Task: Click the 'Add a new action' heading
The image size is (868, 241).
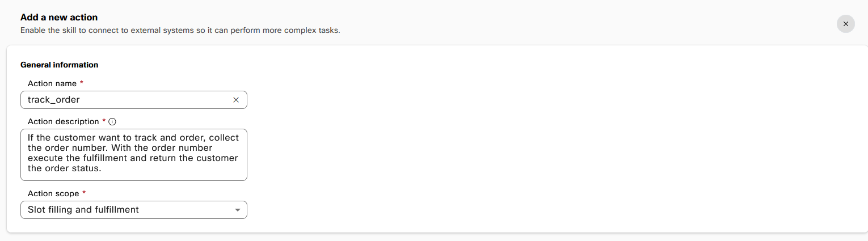Action: pos(59,18)
